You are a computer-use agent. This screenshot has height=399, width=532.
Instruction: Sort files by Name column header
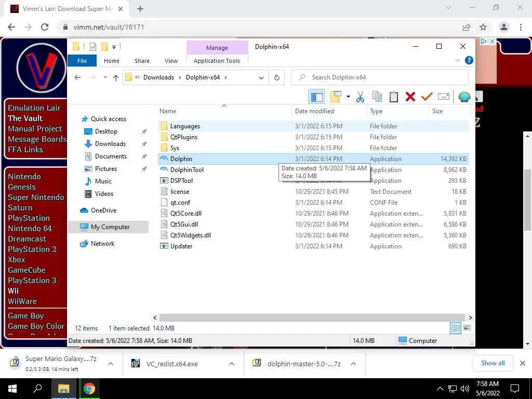tap(224, 111)
